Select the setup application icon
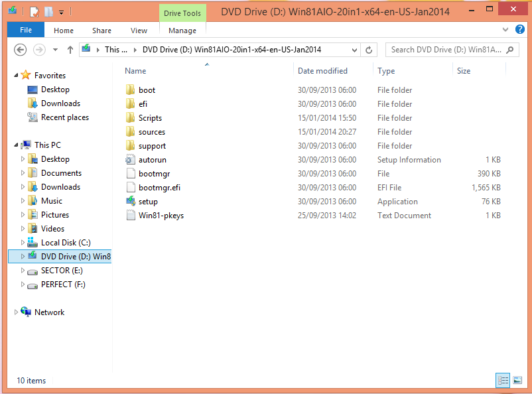 (x=131, y=201)
